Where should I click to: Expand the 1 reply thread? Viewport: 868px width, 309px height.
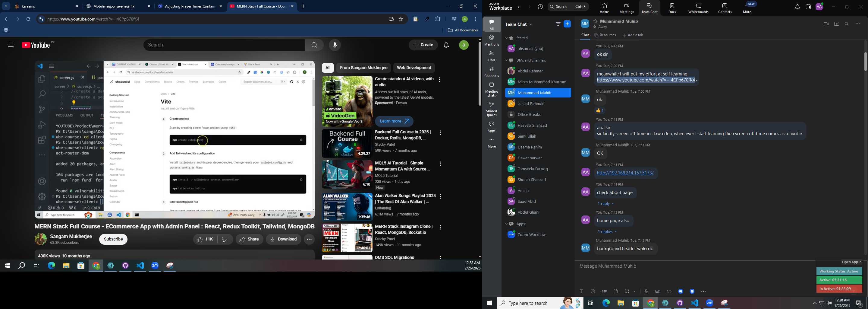(x=605, y=204)
